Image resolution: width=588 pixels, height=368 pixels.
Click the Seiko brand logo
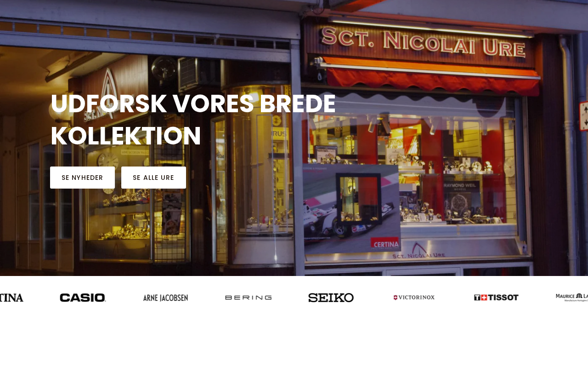[331, 298]
